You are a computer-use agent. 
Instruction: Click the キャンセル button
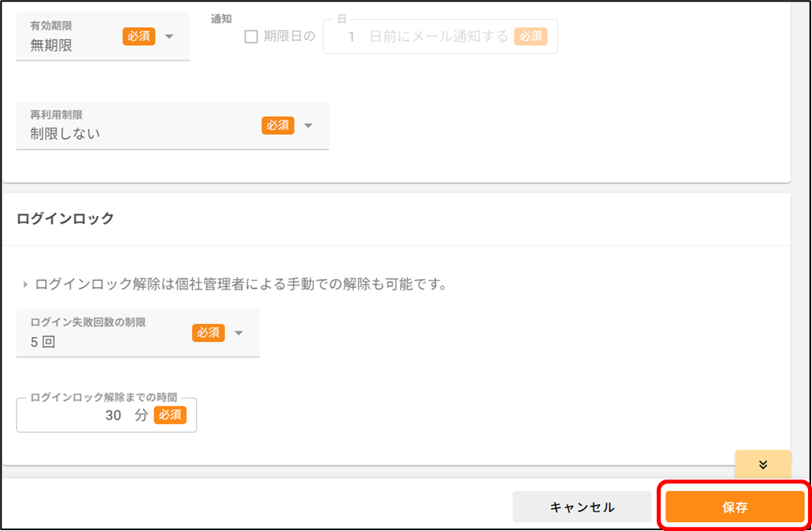[582, 506]
